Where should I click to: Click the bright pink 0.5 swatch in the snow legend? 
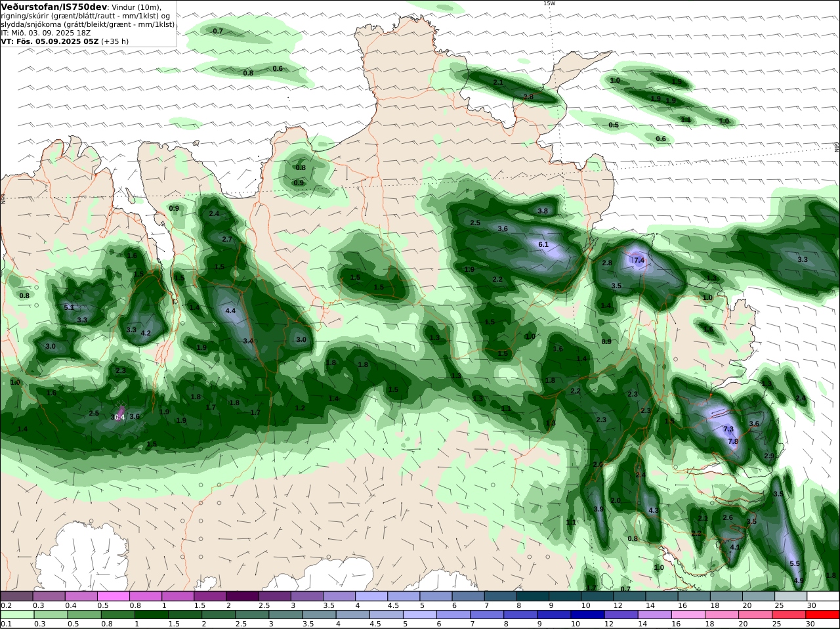coord(113,596)
